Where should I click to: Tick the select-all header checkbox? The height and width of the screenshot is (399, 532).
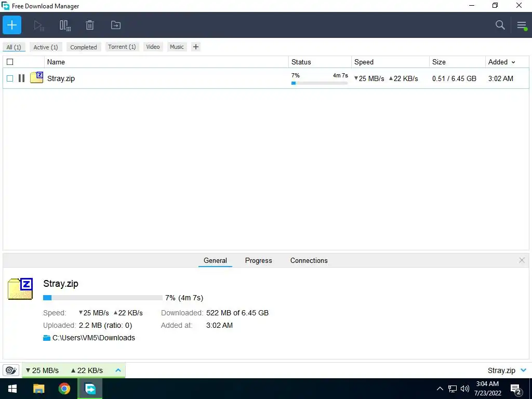[x=10, y=62]
